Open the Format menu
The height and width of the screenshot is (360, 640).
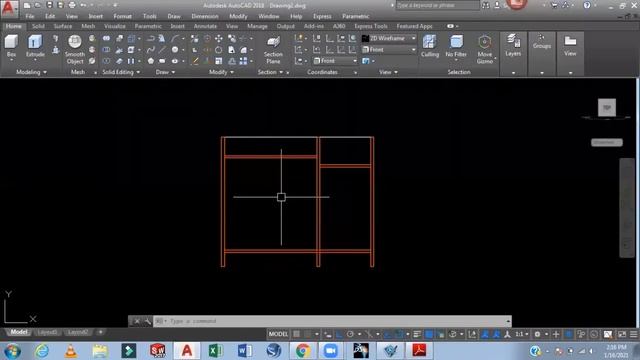[122, 16]
